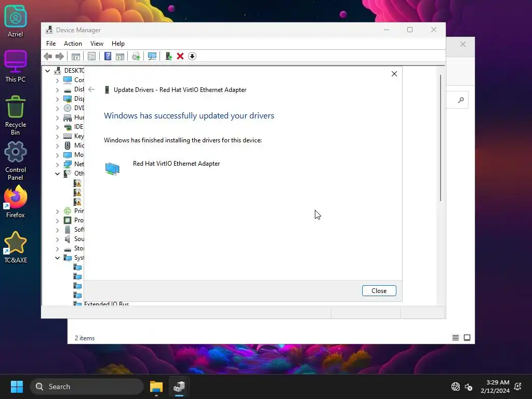532x399 pixels.
Task: Open the Help menu
Action: point(118,44)
